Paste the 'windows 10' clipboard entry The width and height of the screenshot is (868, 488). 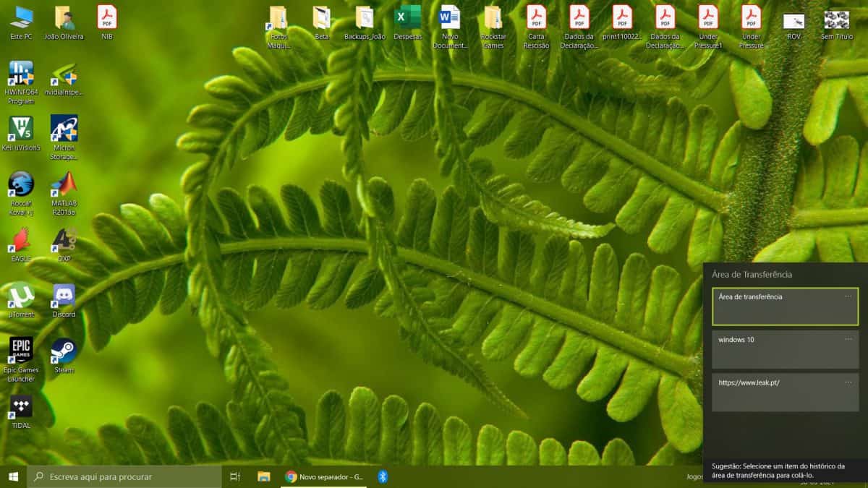click(774, 350)
